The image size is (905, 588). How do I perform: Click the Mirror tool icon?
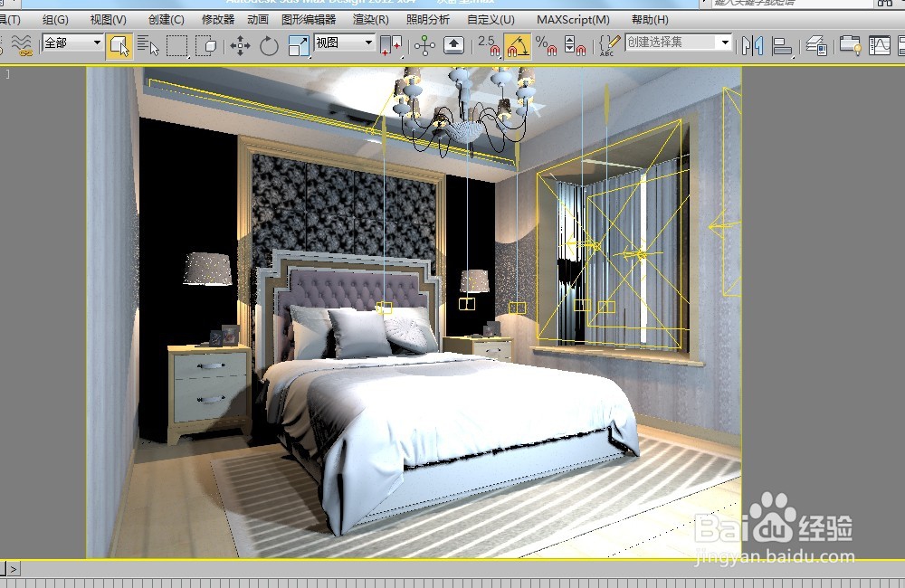tap(753, 45)
